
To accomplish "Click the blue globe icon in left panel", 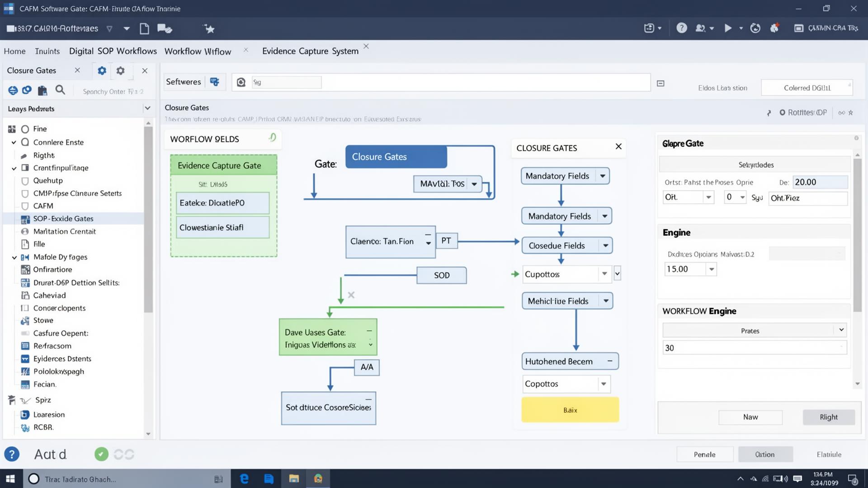I will (13, 90).
